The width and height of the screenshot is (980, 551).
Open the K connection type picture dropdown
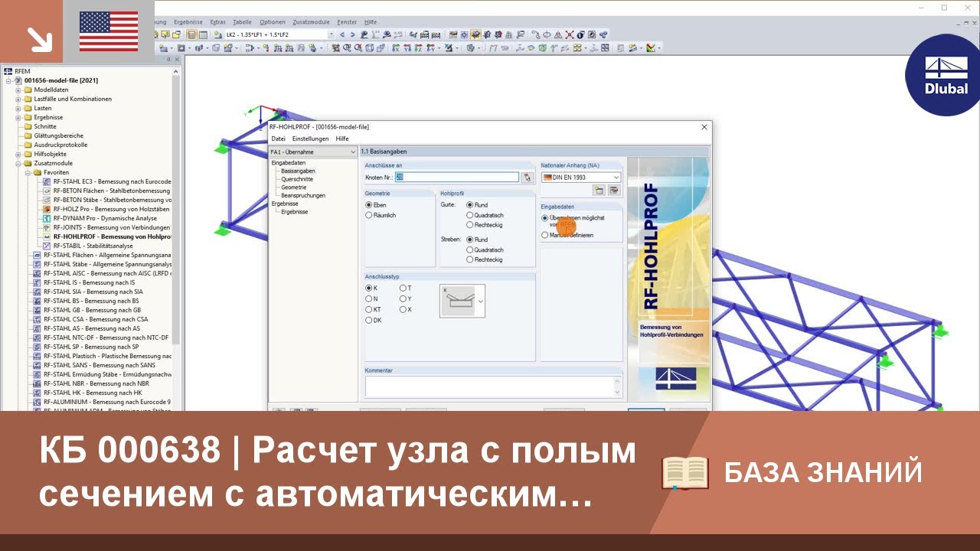[x=481, y=302]
